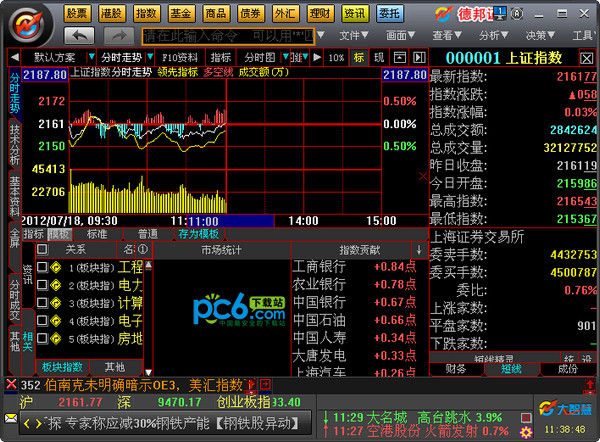Click the yellow sign icon in row 1
This screenshot has height=442, width=600.
click(x=56, y=267)
